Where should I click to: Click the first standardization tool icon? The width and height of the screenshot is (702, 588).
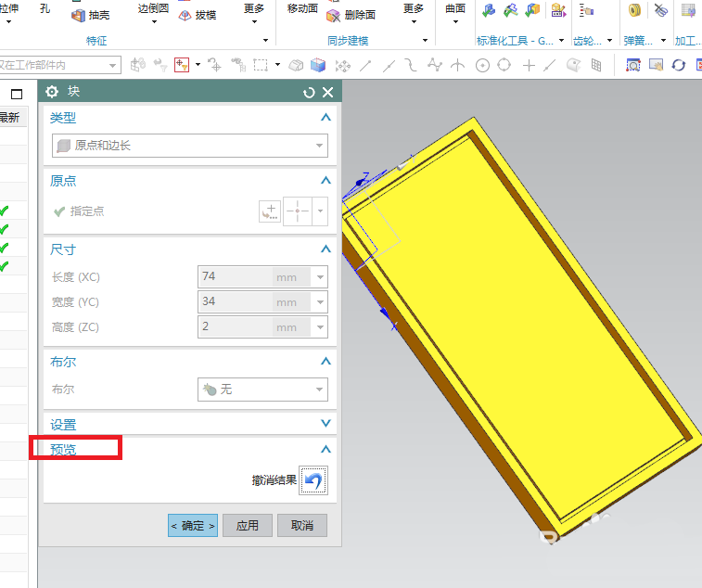[x=489, y=10]
